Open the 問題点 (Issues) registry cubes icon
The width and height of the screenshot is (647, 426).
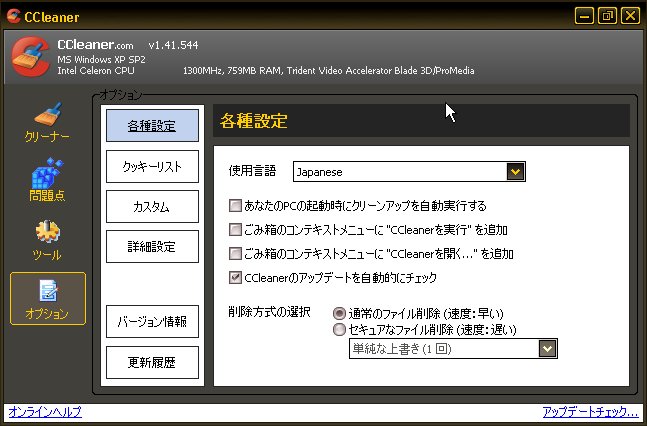(47, 179)
